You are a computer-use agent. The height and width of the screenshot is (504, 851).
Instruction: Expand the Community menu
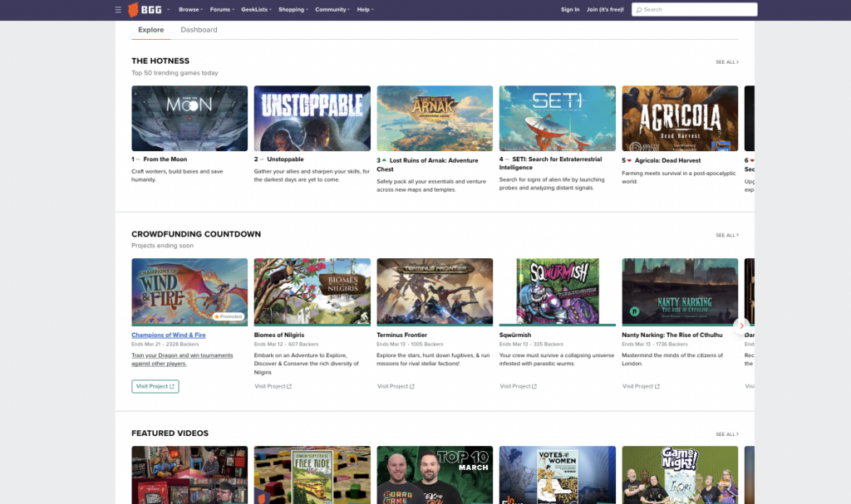(x=332, y=9)
